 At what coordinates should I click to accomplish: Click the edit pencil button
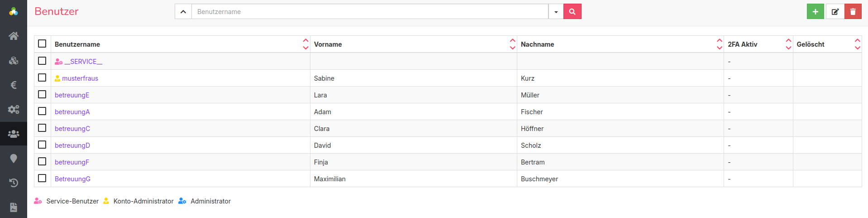click(835, 11)
